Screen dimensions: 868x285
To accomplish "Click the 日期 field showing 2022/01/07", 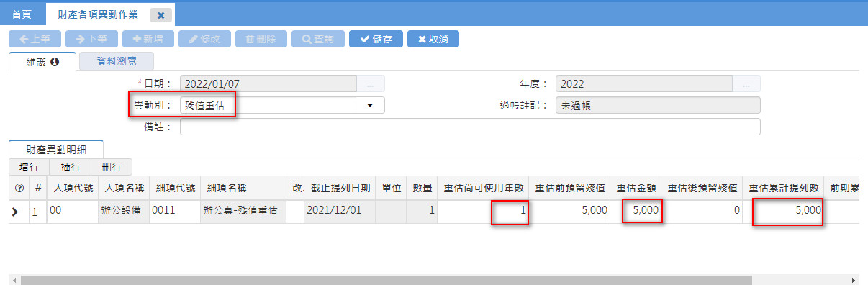I will tap(268, 83).
